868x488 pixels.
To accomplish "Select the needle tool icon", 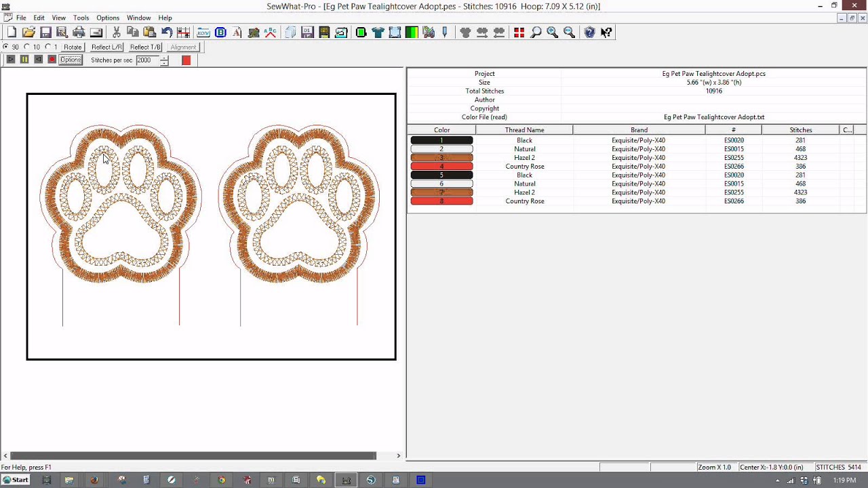I will [445, 32].
